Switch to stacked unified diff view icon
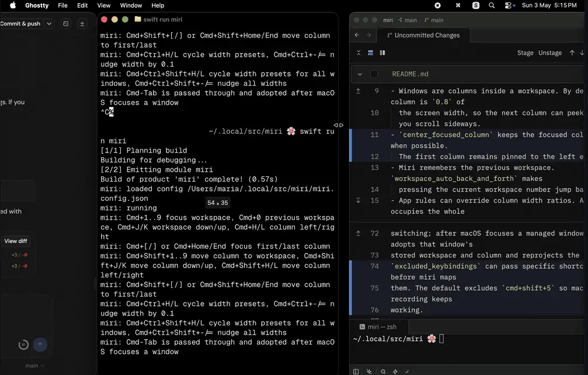Image resolution: width=588 pixels, height=375 pixels. (371, 53)
